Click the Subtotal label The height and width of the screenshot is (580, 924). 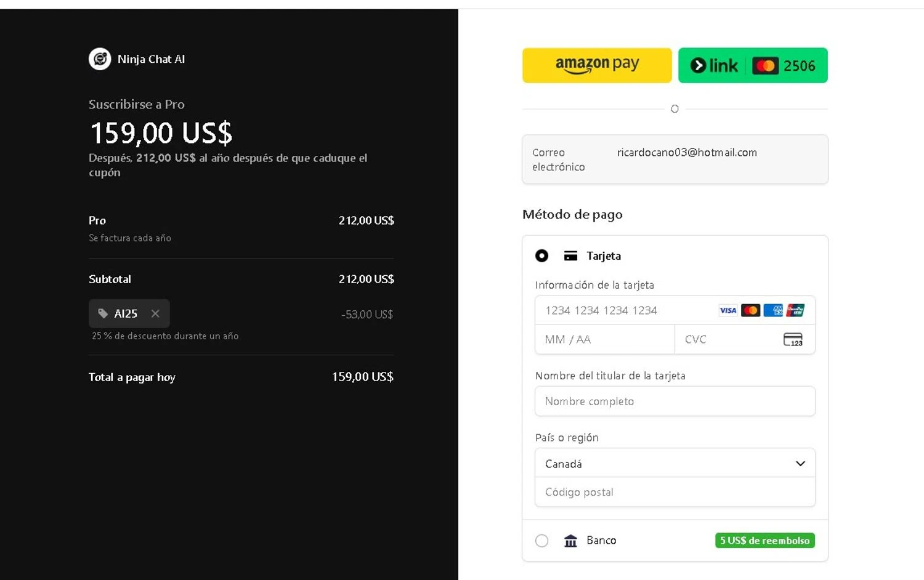pos(110,279)
